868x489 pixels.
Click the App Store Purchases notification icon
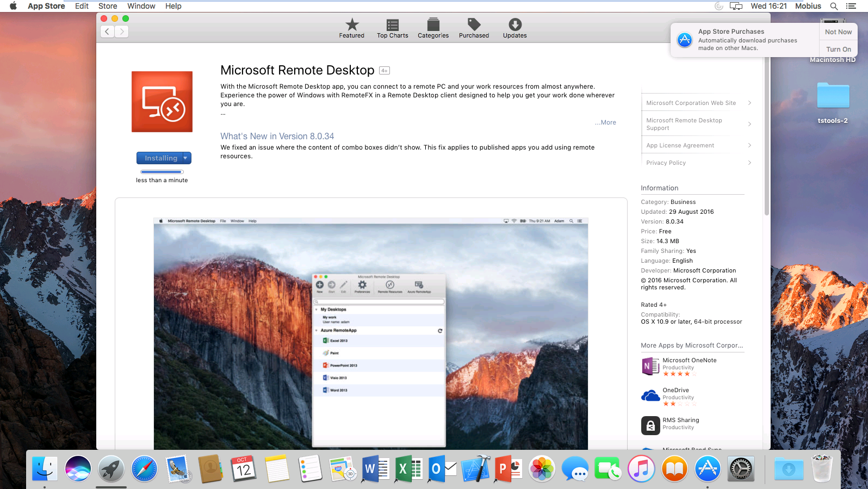(685, 40)
